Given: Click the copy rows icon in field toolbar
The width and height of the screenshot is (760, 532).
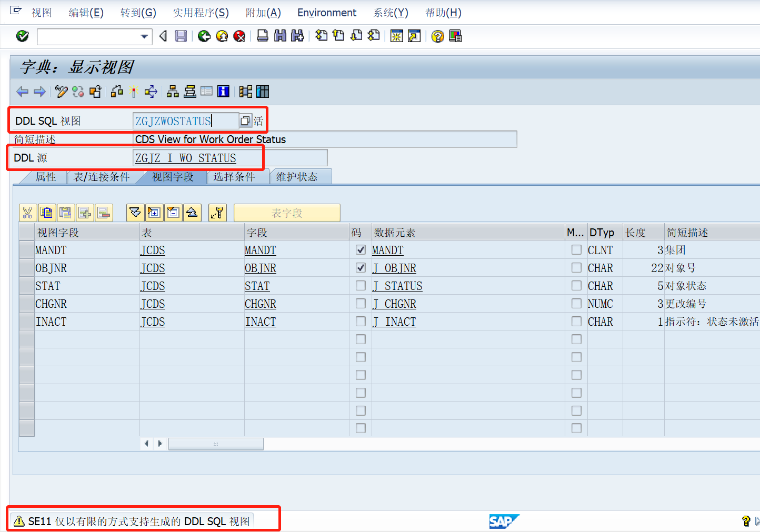Looking at the screenshot, I should pyautogui.click(x=47, y=212).
